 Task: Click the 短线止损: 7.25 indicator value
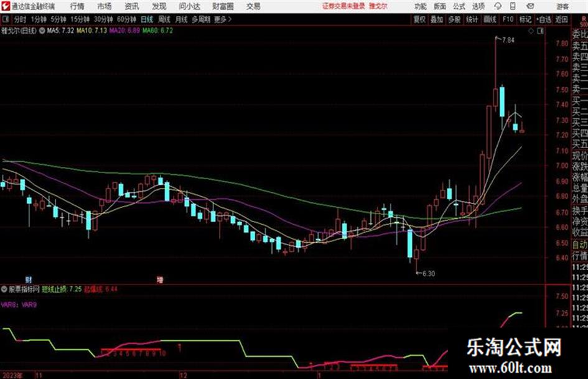coord(62,289)
